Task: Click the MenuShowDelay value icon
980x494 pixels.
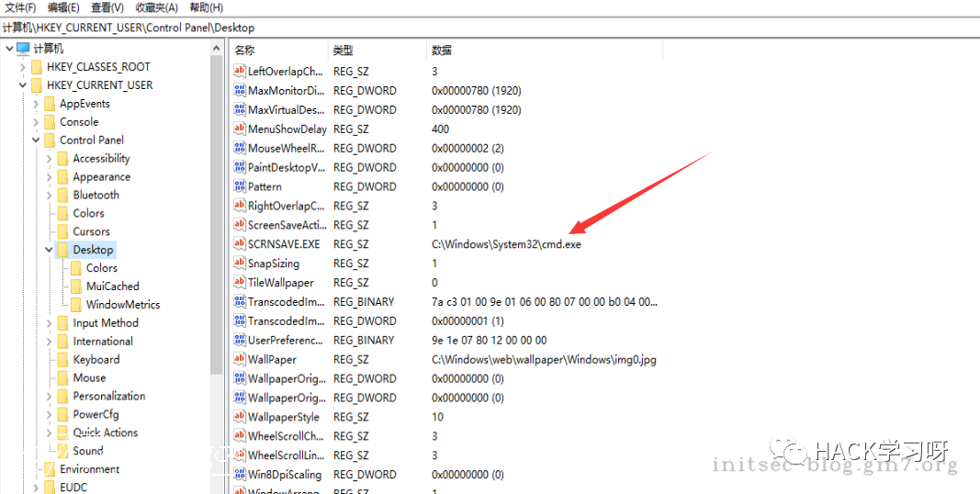Action: click(240, 129)
